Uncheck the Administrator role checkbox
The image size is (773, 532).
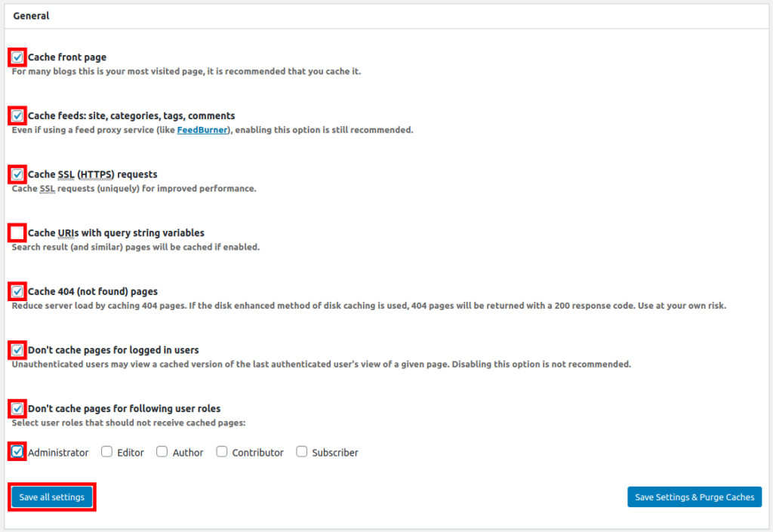coord(17,451)
